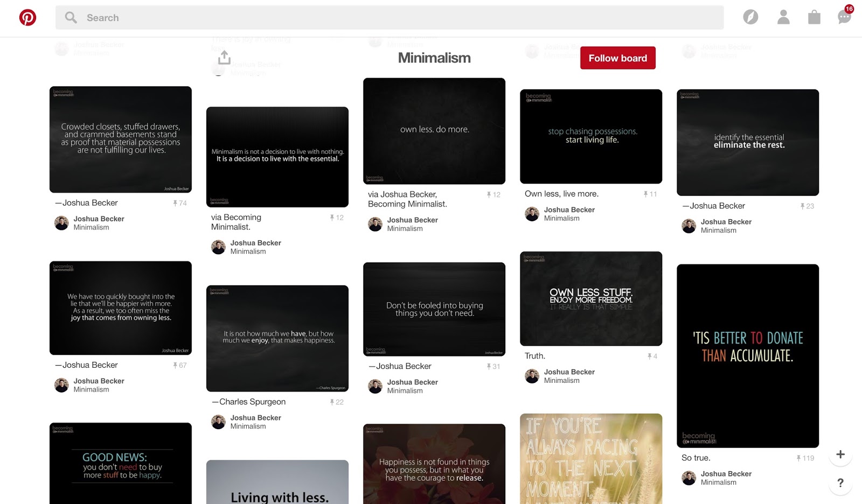Click Minimalism board link under 'identify the essential'
Screen dimensions: 862x504
[x=718, y=230]
